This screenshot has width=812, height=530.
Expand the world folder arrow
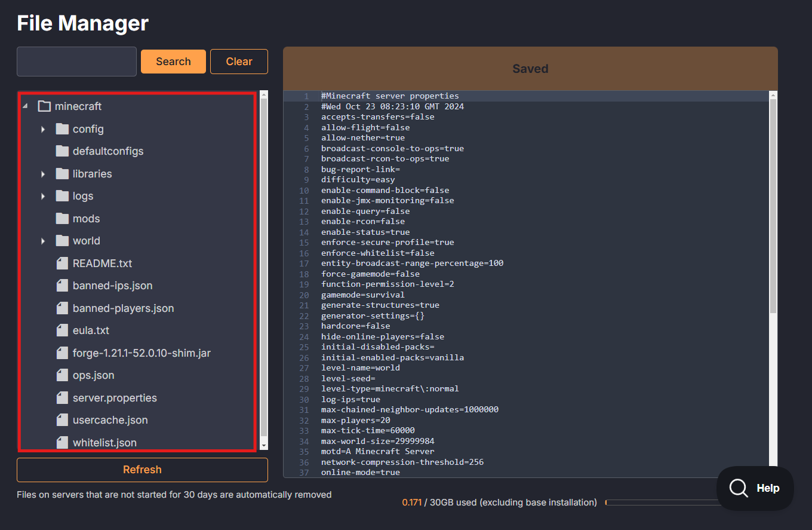coord(43,241)
